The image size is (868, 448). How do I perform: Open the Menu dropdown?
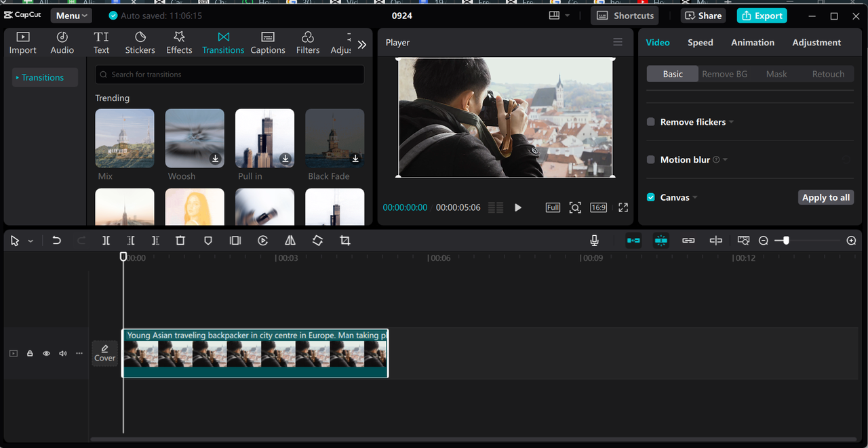(x=71, y=16)
